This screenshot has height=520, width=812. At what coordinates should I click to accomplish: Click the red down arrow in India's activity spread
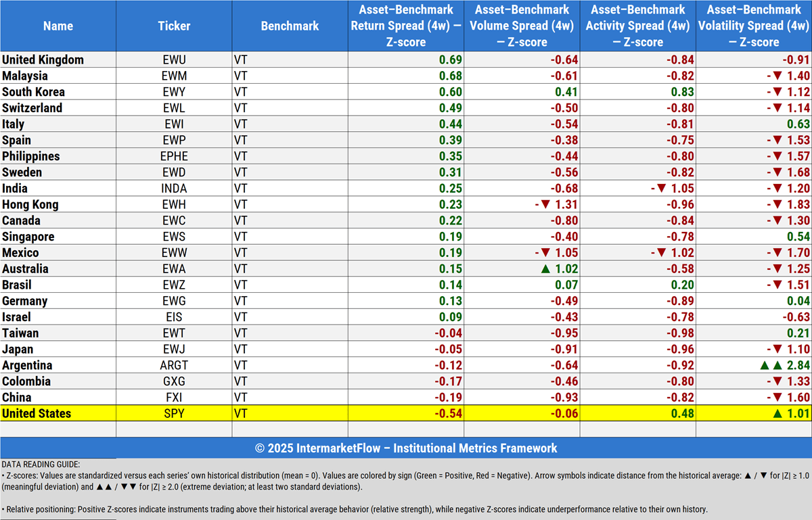tap(660, 189)
